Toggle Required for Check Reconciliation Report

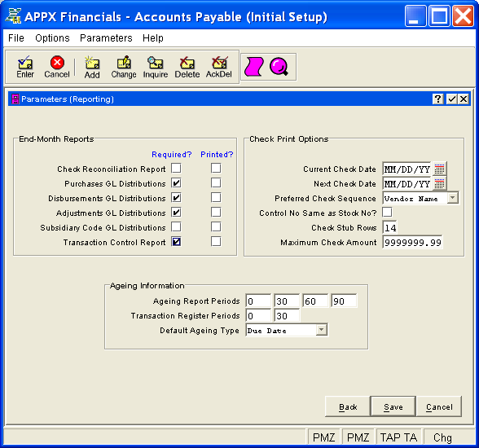point(176,168)
